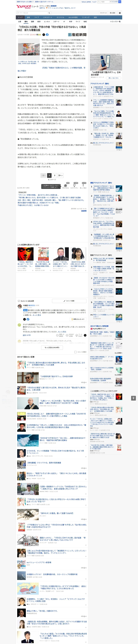138x644 pixels.
Task: Open the ランキング tab
Action: pos(86,17)
